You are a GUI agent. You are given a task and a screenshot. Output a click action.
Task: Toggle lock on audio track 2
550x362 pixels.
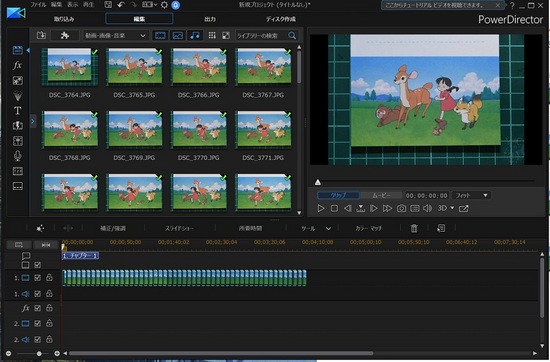pyautogui.click(x=49, y=340)
